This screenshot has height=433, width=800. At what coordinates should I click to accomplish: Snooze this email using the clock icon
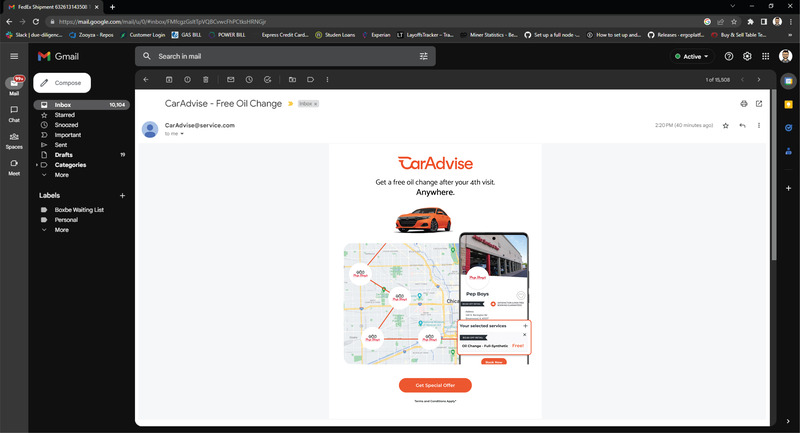249,80
